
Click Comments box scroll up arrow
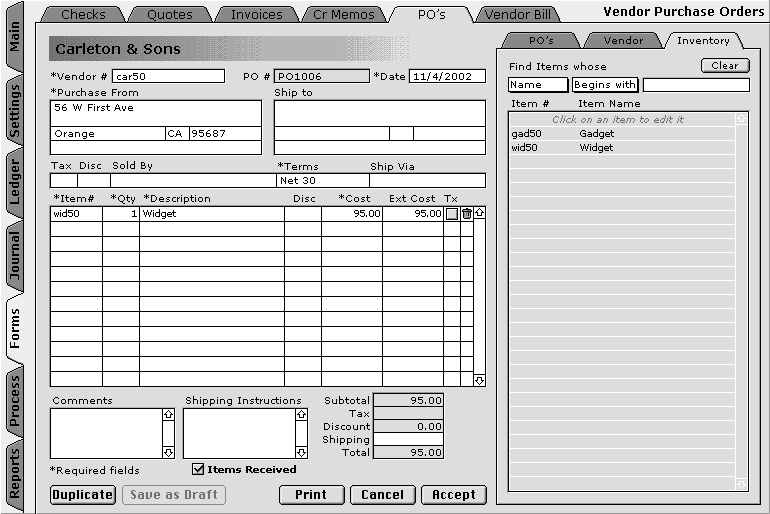click(168, 414)
